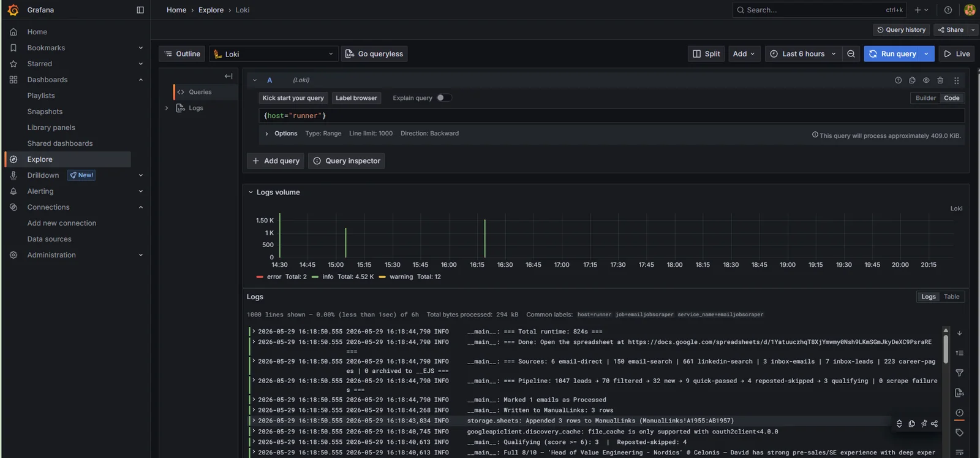The height and width of the screenshot is (458, 980).
Task: Change log sort order icon
Action: click(960, 353)
